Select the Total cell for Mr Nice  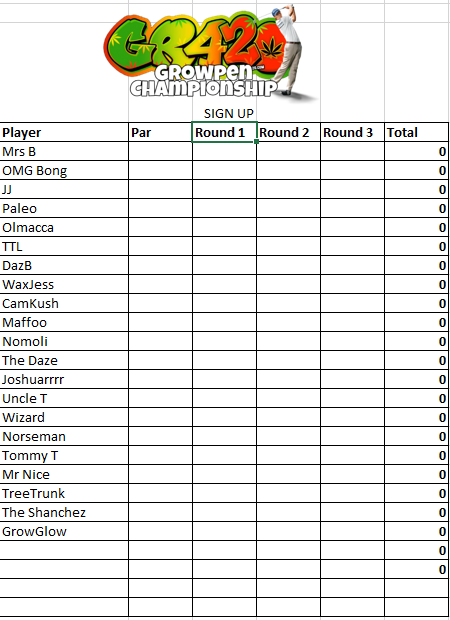(416, 474)
